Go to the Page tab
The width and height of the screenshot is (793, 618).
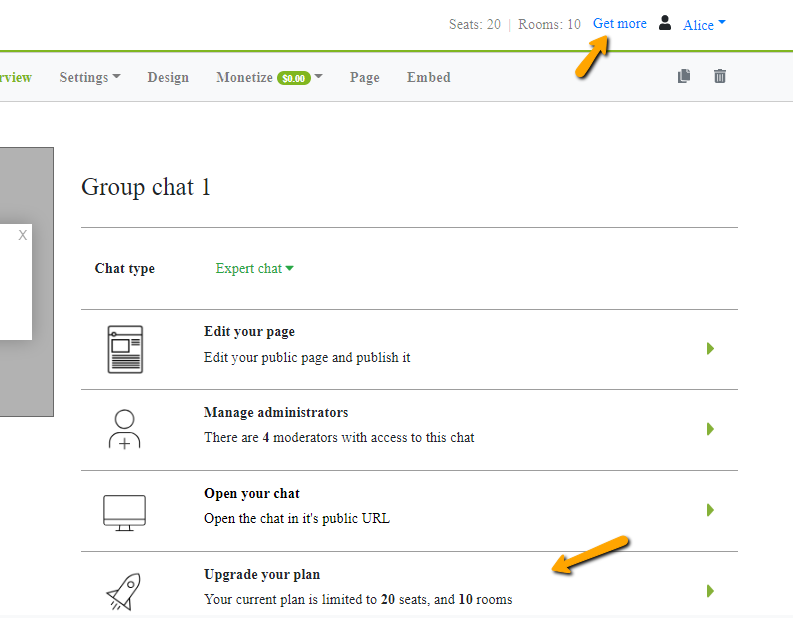(x=364, y=77)
